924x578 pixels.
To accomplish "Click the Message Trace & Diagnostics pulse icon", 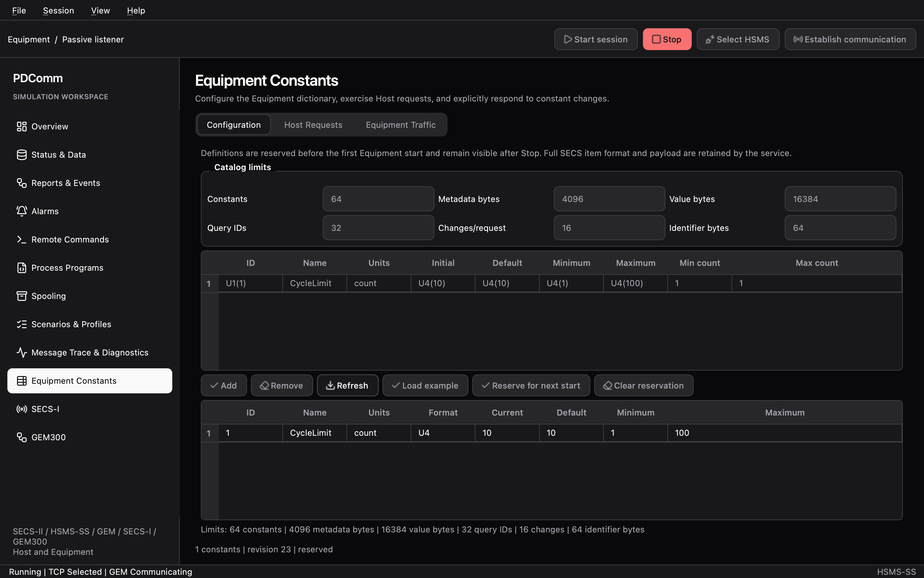I will [22, 353].
